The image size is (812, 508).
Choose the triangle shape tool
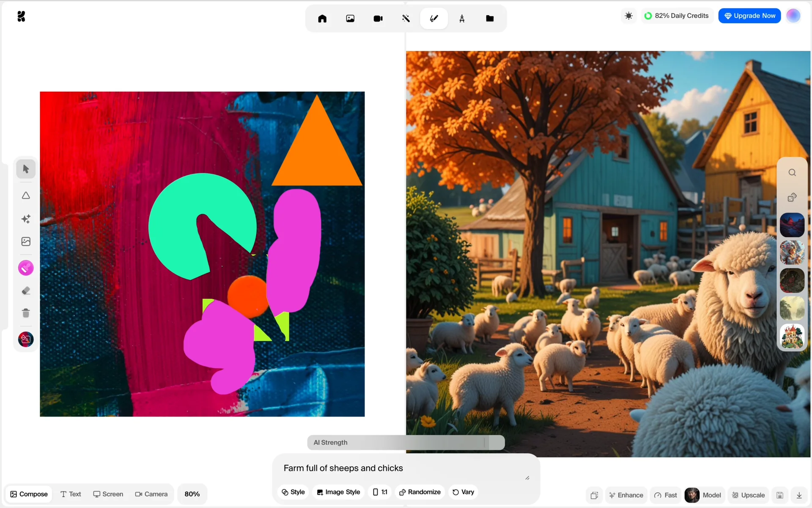26,196
